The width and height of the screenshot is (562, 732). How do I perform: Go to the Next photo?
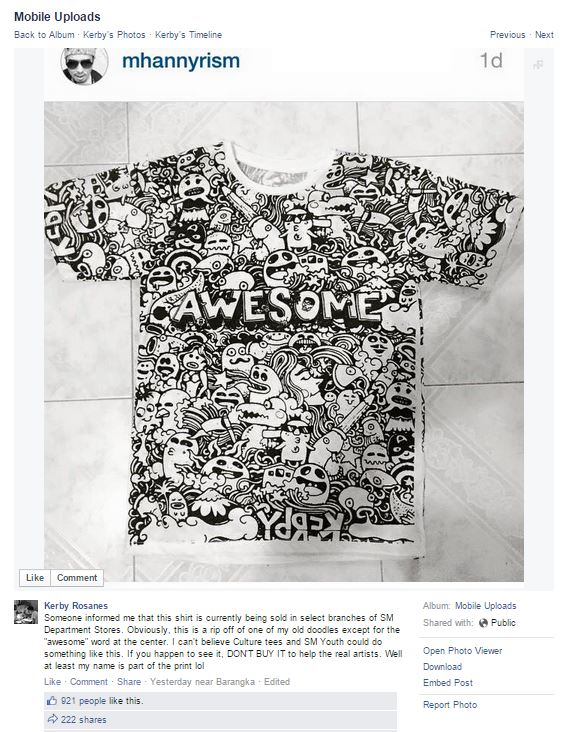coord(544,35)
